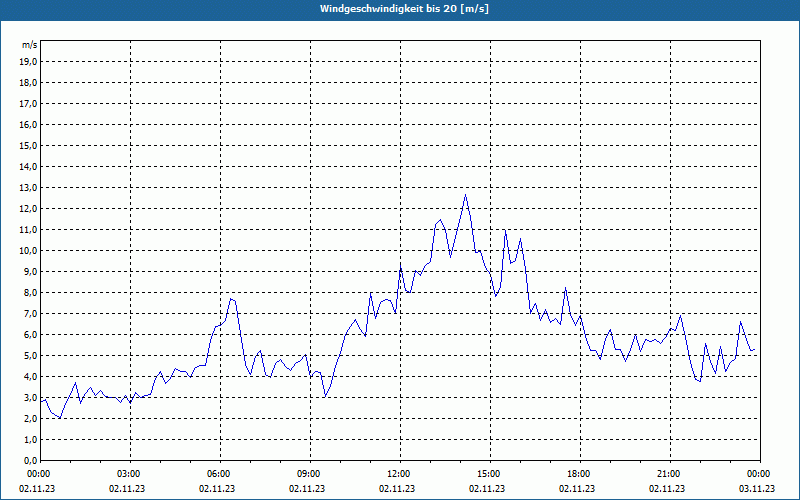Click the "03:00" time label
Image resolution: width=800 pixels, height=500 pixels.
point(131,474)
